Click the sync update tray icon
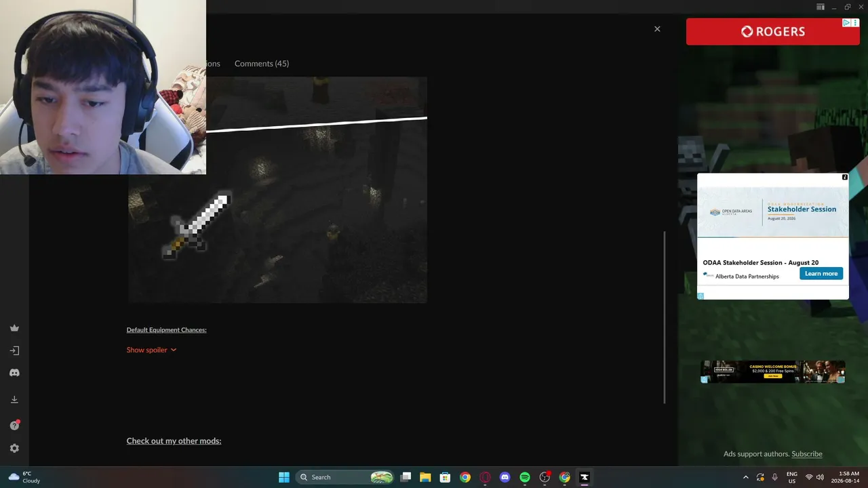The image size is (868, 488). tap(760, 477)
